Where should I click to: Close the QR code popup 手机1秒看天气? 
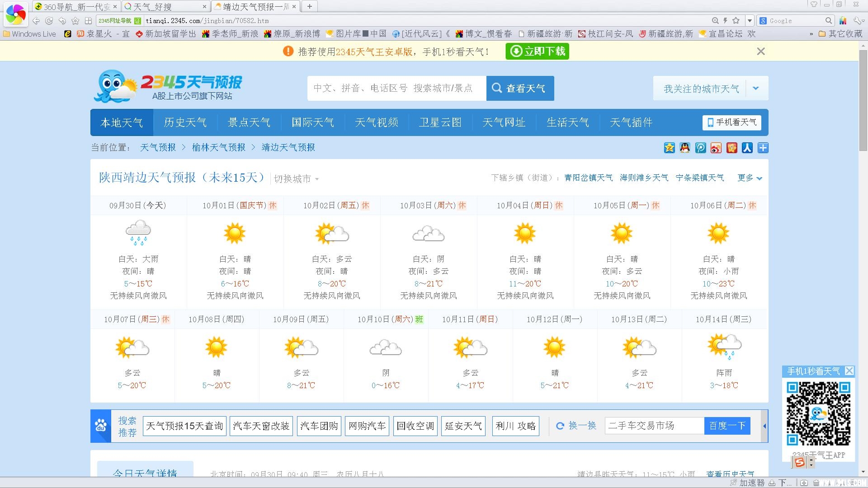tap(849, 371)
